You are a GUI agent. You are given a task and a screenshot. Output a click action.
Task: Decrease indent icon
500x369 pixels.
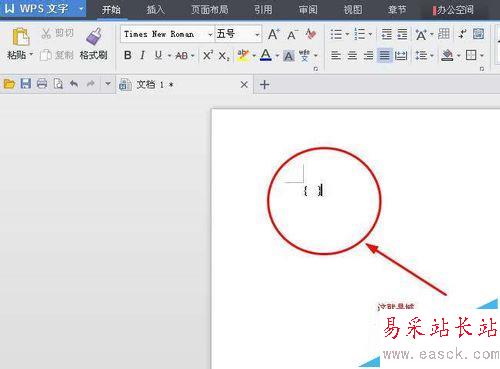(387, 34)
